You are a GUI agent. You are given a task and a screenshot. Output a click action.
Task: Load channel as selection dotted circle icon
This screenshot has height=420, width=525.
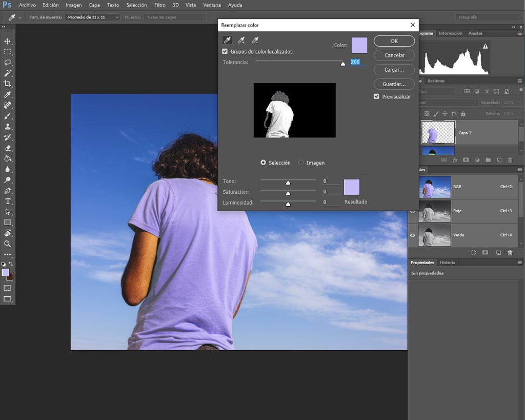pos(473,252)
